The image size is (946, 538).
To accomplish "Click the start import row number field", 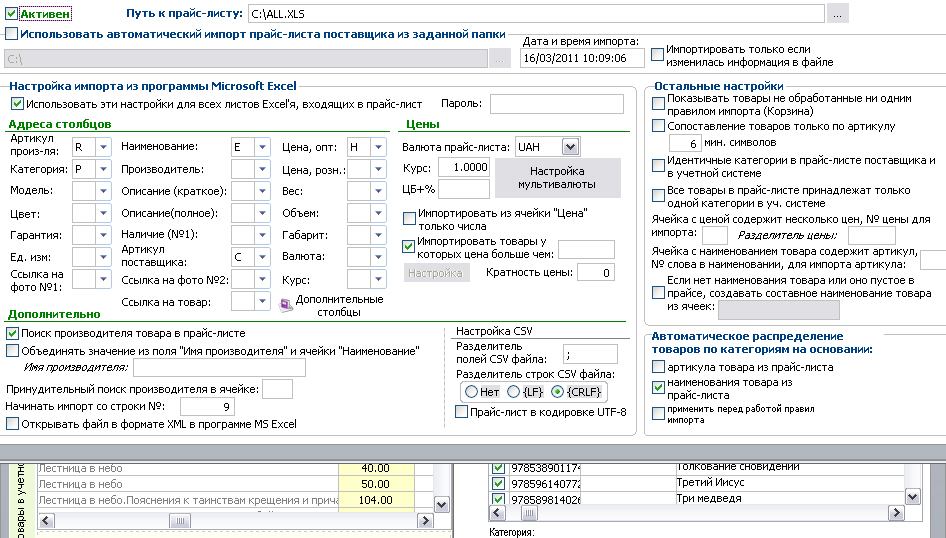I will (x=207, y=407).
